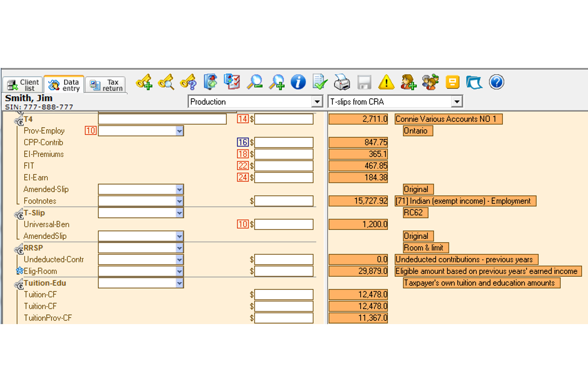Click CRA value 2,711.0
The height and width of the screenshot is (392, 588).
coord(358,119)
